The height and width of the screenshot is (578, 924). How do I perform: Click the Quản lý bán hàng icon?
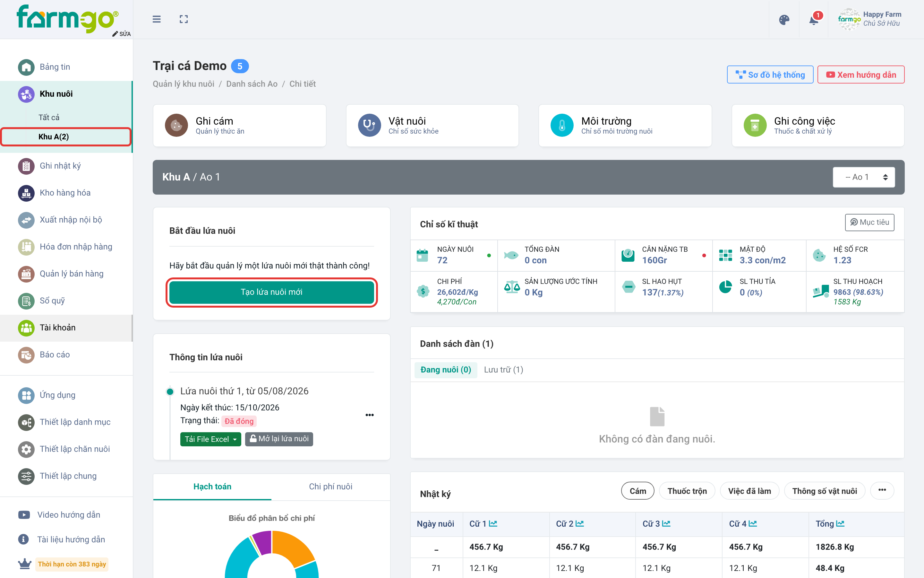26,274
